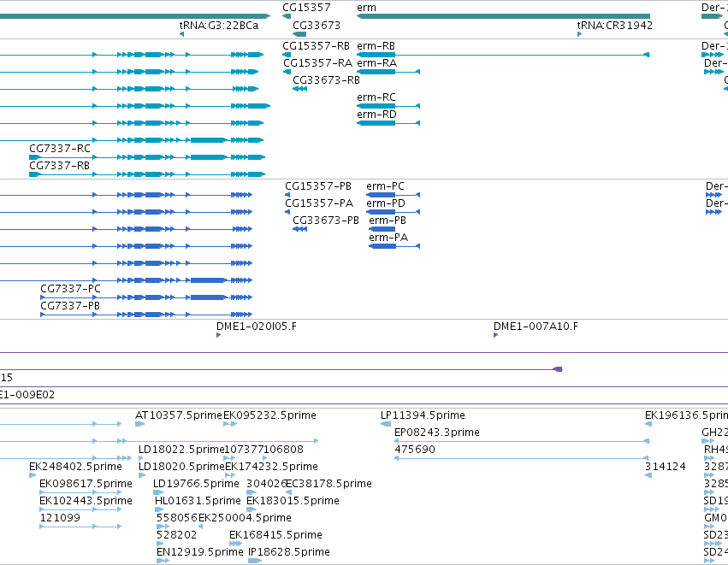The width and height of the screenshot is (728, 565).
Task: Click the CG15357-RA transcript label
Action: 317,63
